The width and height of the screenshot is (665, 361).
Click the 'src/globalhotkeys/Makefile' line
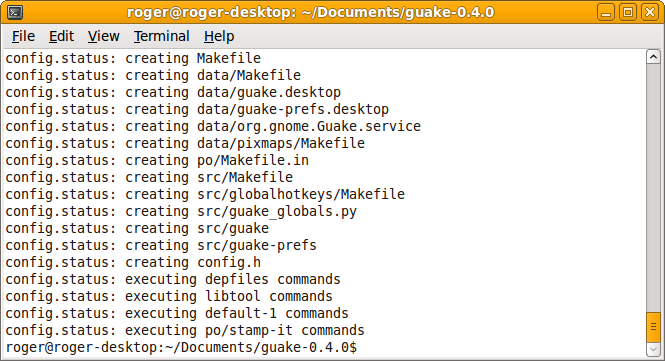(x=205, y=194)
